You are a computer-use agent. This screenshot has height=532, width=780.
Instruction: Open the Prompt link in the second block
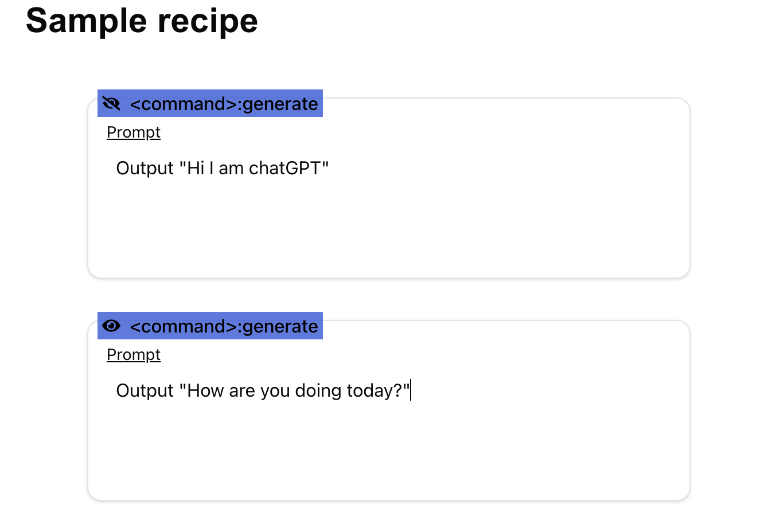coord(134,355)
